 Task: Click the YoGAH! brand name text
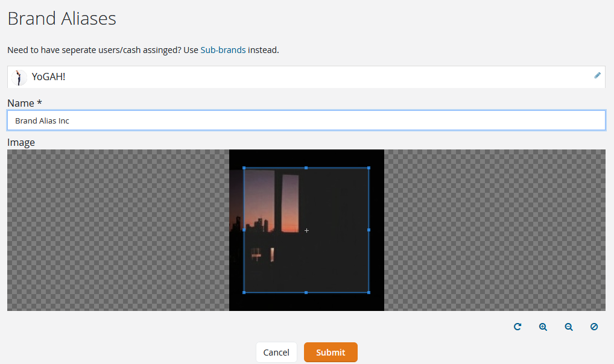[x=49, y=77]
